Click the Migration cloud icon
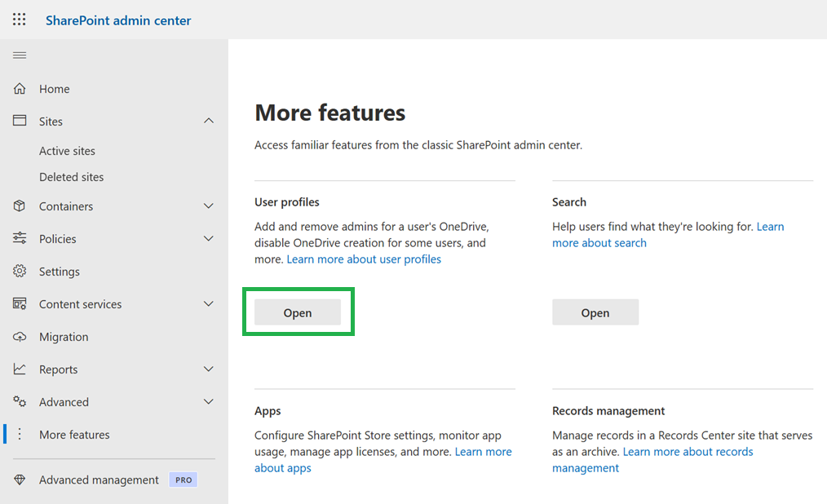827x504 pixels. tap(20, 336)
